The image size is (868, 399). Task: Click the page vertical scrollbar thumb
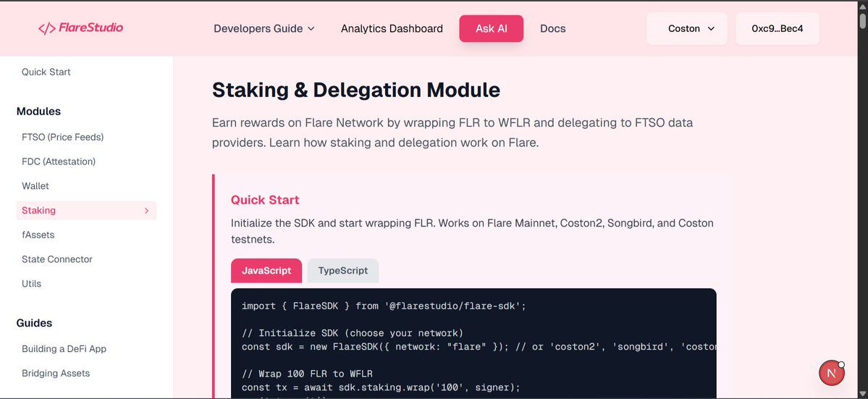coord(862,20)
